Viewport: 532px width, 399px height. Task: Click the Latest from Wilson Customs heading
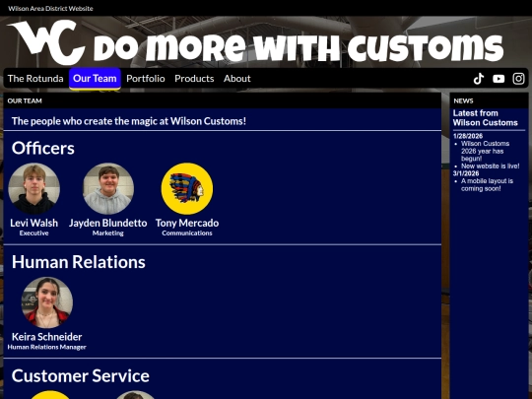coord(485,118)
